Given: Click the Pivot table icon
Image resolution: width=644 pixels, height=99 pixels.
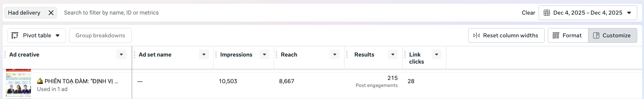Looking at the screenshot, I should pos(15,35).
